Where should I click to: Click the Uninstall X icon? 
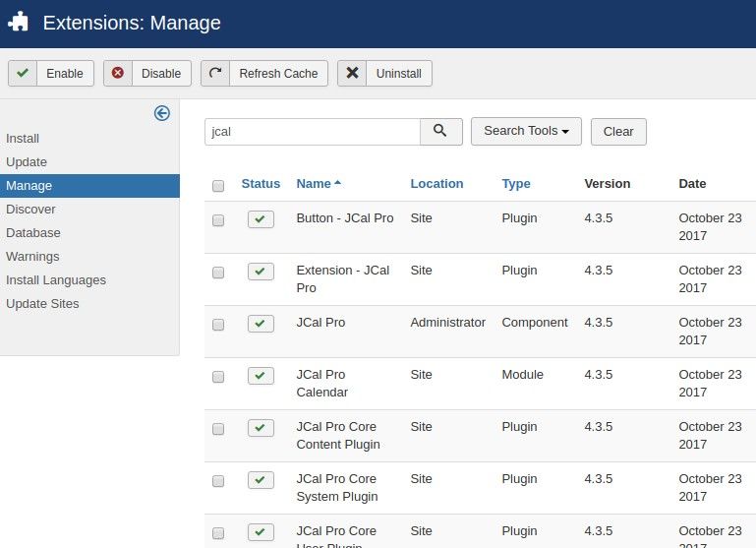tap(353, 73)
